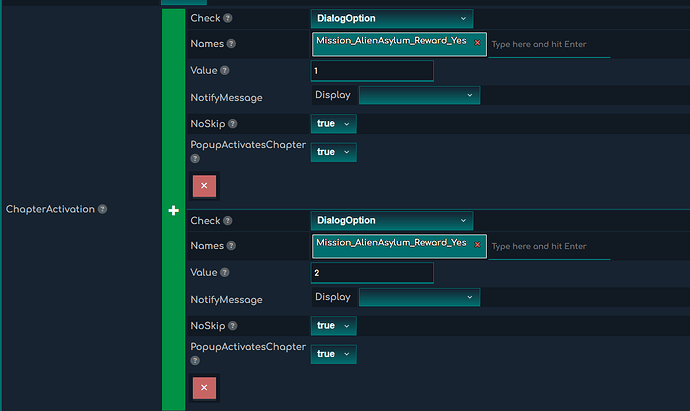
Task: Delete the first ChapterActivation entry with value 1
Action: point(204,186)
